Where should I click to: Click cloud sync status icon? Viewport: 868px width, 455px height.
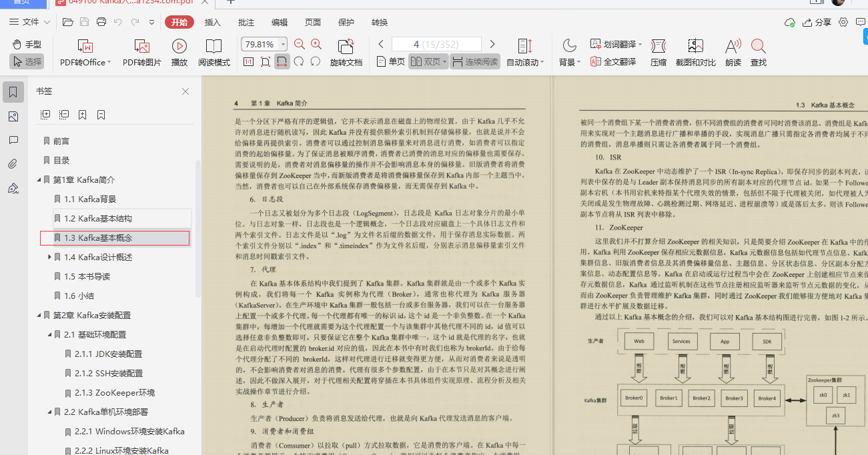pos(791,22)
